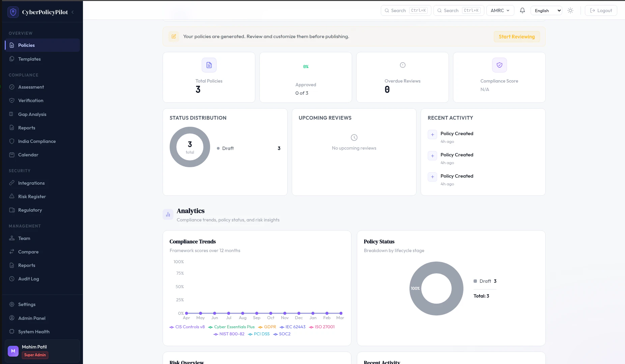Click the No upcoming reviews text

(354, 148)
